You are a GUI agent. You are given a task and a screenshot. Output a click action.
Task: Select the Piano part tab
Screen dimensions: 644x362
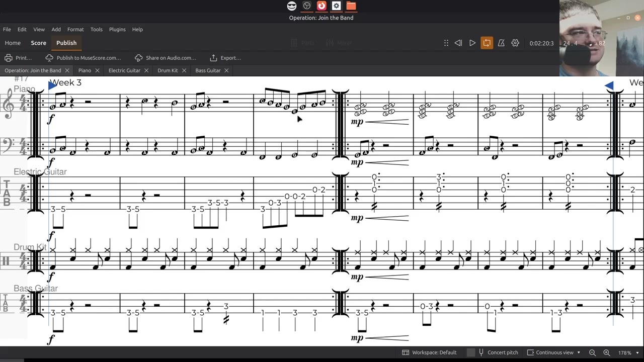(x=85, y=71)
